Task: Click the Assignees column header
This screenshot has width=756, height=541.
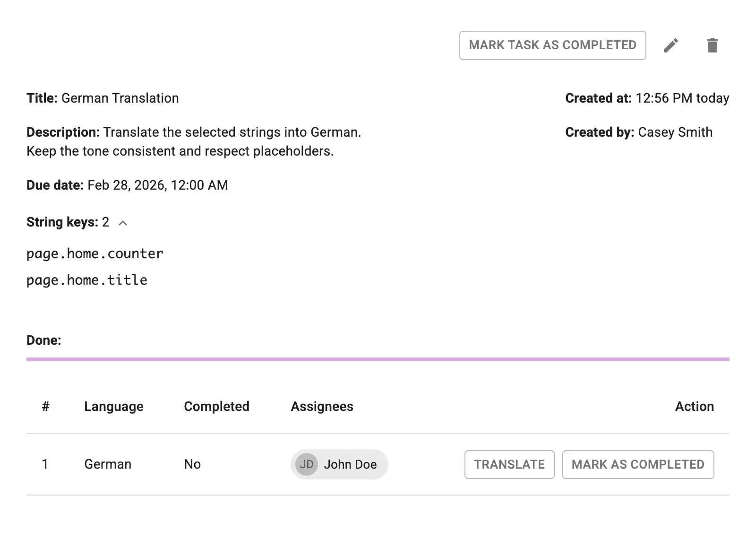Action: point(322,406)
